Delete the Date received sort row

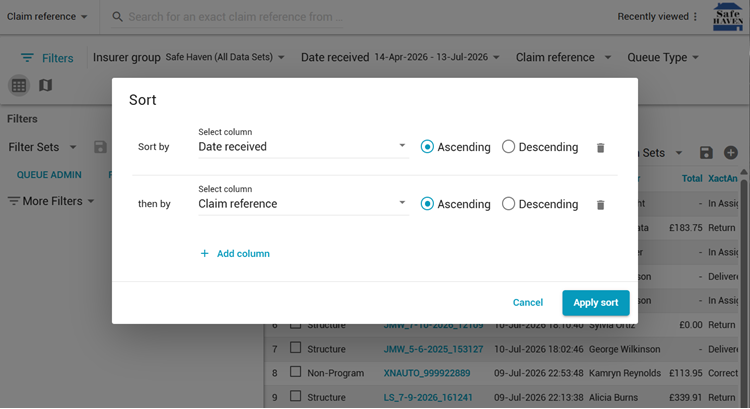[600, 148]
